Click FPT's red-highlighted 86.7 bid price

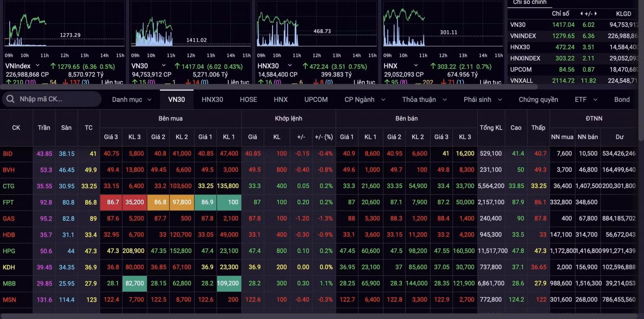pyautogui.click(x=111, y=202)
